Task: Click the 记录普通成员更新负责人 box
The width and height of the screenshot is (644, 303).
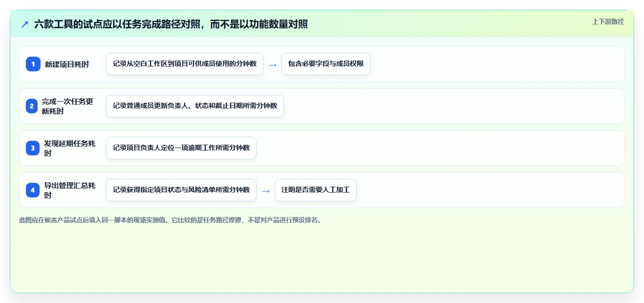Action: [x=195, y=106]
